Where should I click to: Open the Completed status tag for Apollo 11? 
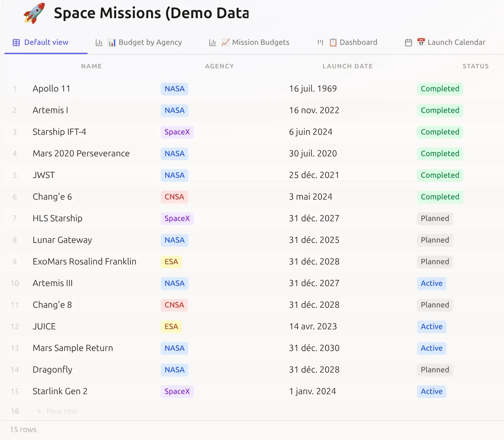coord(440,89)
